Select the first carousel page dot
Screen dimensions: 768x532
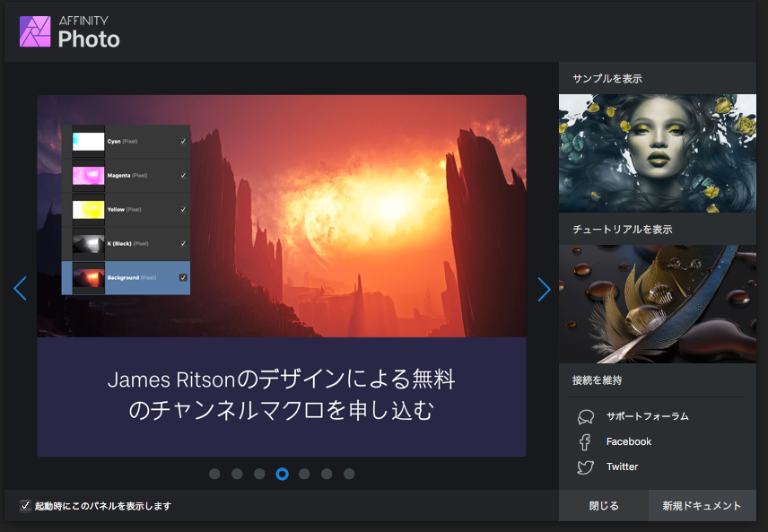point(214,474)
